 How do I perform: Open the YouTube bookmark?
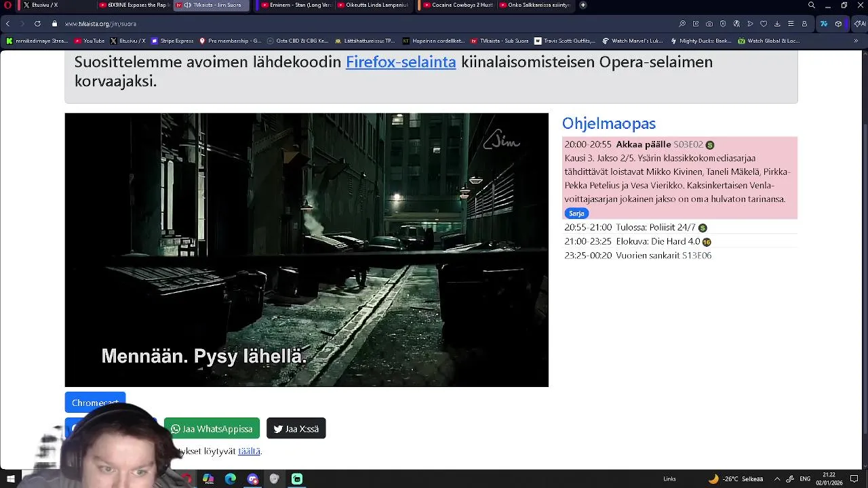(x=90, y=41)
